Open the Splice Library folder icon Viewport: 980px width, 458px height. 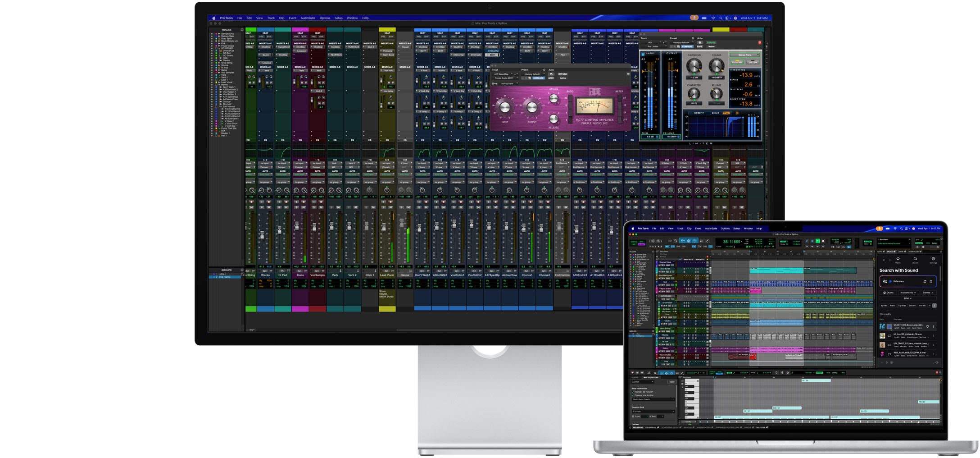pos(915,259)
